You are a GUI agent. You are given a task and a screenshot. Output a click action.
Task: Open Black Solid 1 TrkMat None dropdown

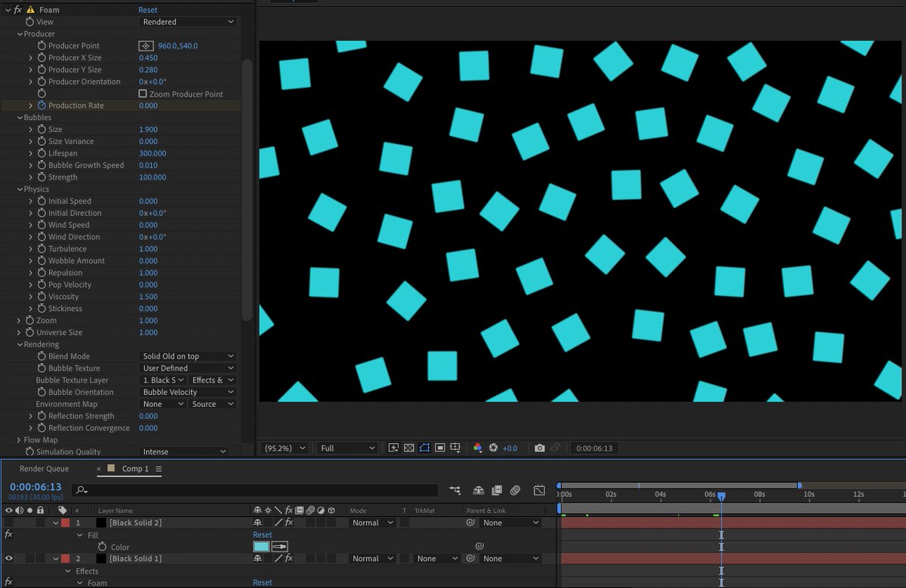pos(437,559)
